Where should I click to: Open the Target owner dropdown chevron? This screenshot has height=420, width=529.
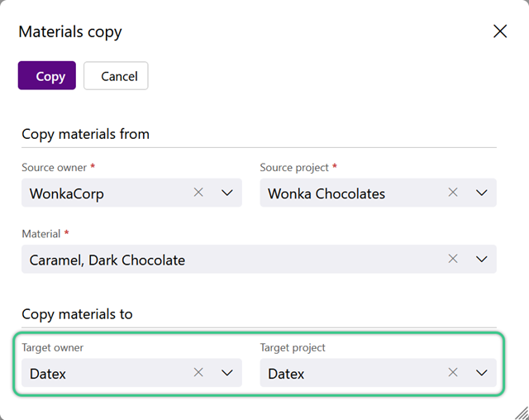(227, 373)
